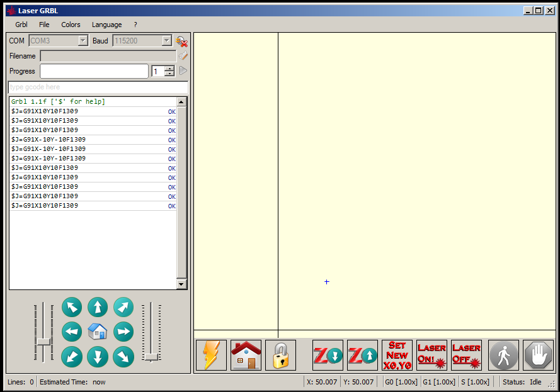Screen dimensions: 560x392
Task: Open the Colors menu
Action: pyautogui.click(x=71, y=25)
